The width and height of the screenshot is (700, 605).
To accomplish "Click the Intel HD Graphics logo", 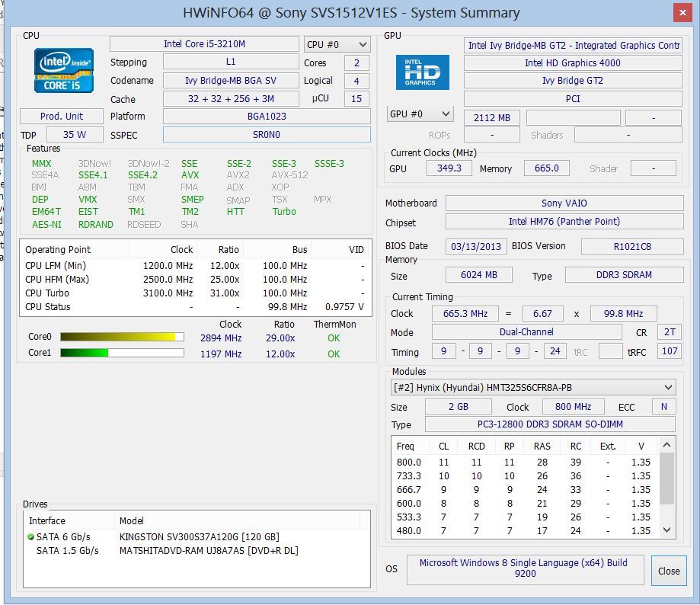I will 422,72.
